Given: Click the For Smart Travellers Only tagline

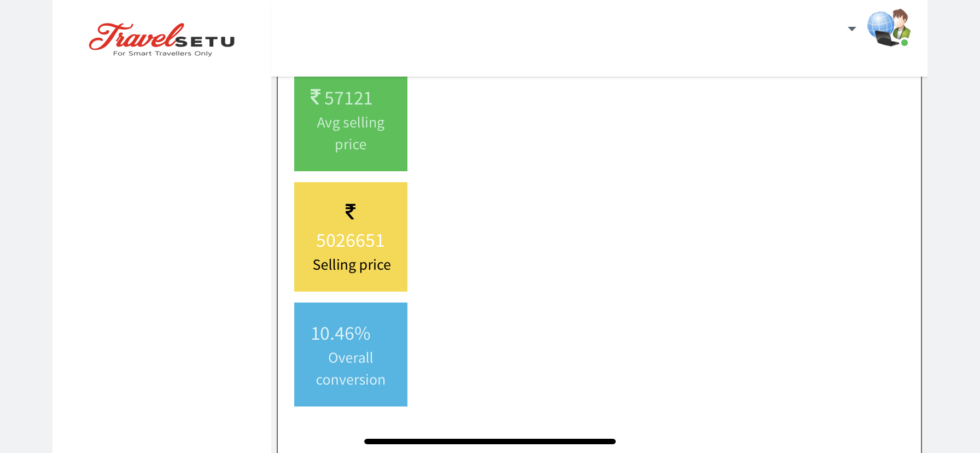Looking at the screenshot, I should click(162, 54).
